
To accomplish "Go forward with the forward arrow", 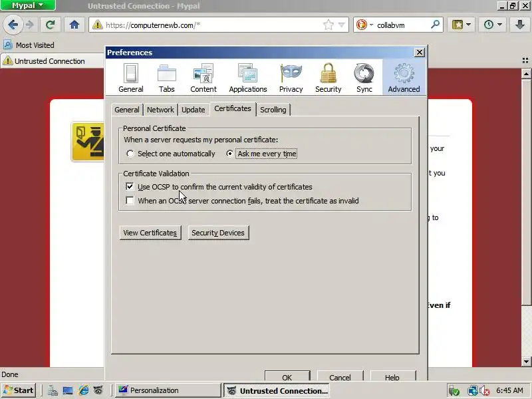I will click(x=29, y=25).
